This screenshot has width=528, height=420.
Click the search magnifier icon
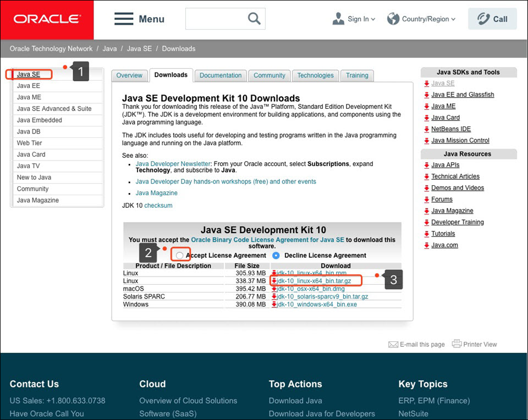(254, 19)
